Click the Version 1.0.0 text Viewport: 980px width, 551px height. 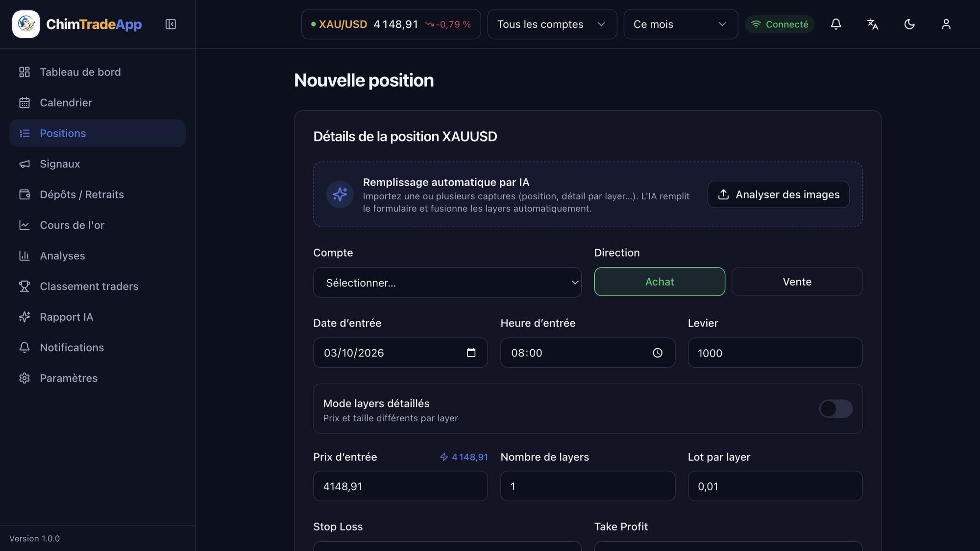(x=34, y=538)
